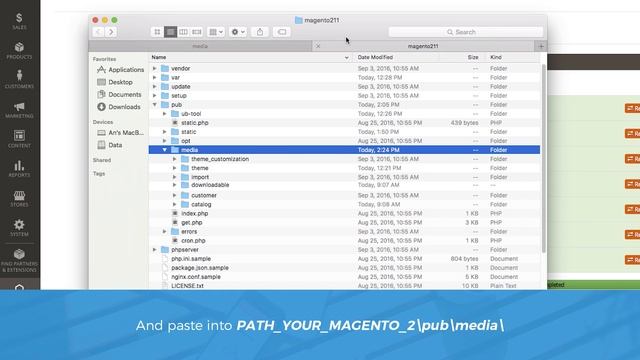Expand the setup folder

click(x=155, y=96)
